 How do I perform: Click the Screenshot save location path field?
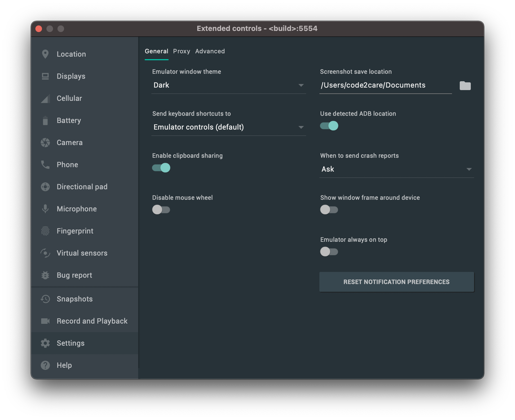pyautogui.click(x=385, y=85)
